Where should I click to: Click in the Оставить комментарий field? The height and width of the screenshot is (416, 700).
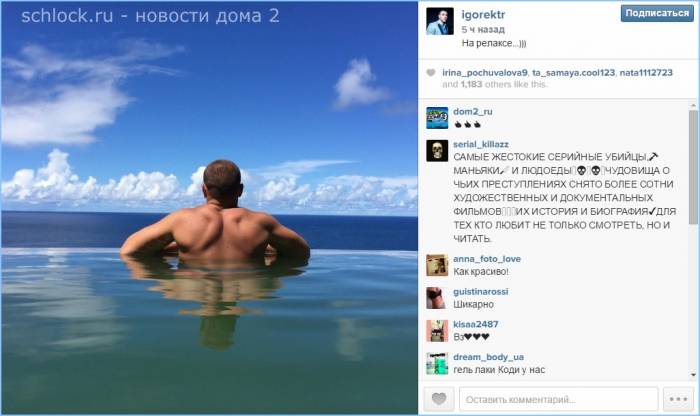click(x=558, y=399)
